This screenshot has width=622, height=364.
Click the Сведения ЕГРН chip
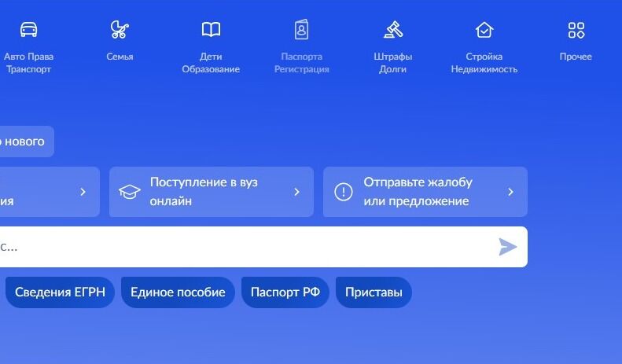[60, 292]
